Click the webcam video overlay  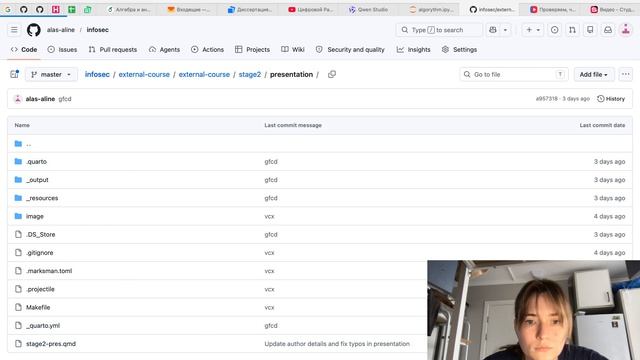coord(533,310)
